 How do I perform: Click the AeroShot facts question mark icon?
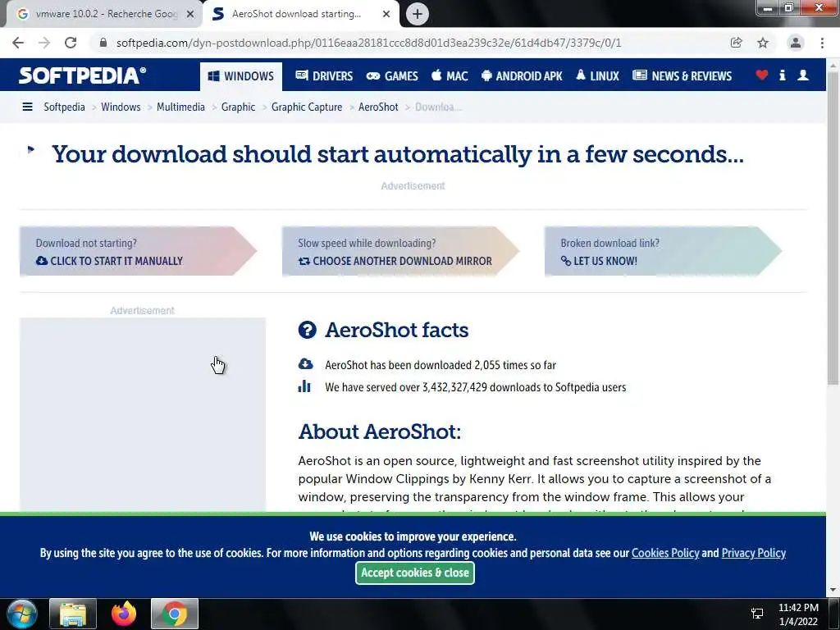click(x=308, y=330)
